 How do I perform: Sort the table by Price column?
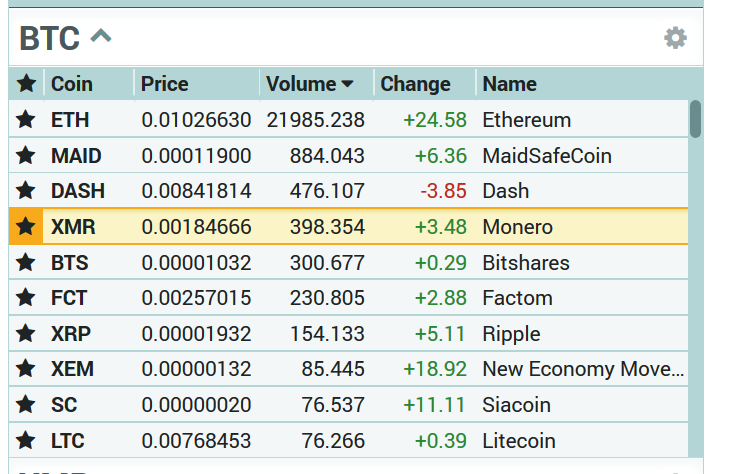[x=165, y=84]
